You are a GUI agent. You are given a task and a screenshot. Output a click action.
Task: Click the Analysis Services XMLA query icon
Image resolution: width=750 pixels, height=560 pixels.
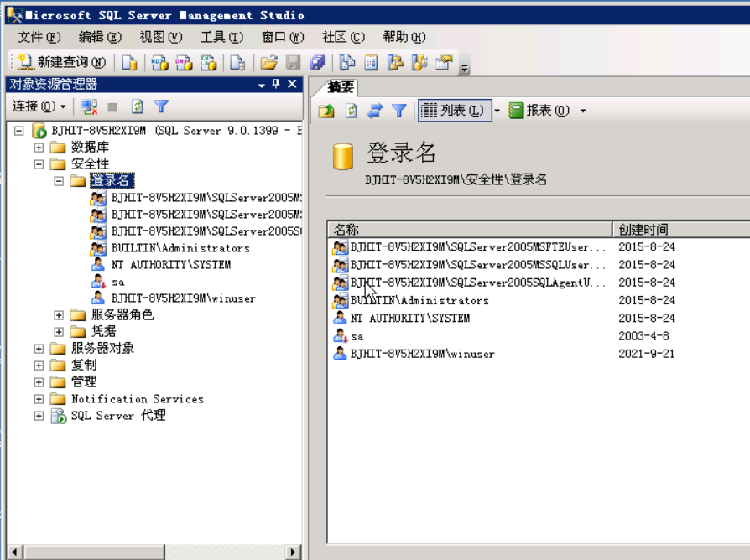click(208, 63)
